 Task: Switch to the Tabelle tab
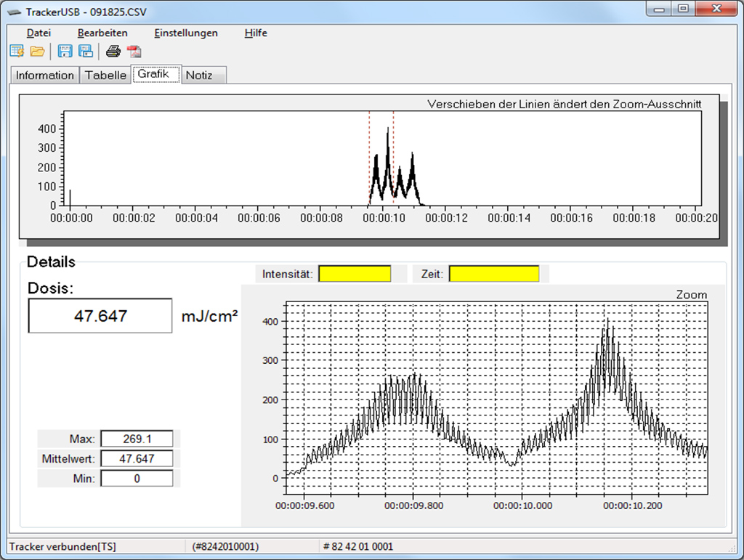pos(105,76)
